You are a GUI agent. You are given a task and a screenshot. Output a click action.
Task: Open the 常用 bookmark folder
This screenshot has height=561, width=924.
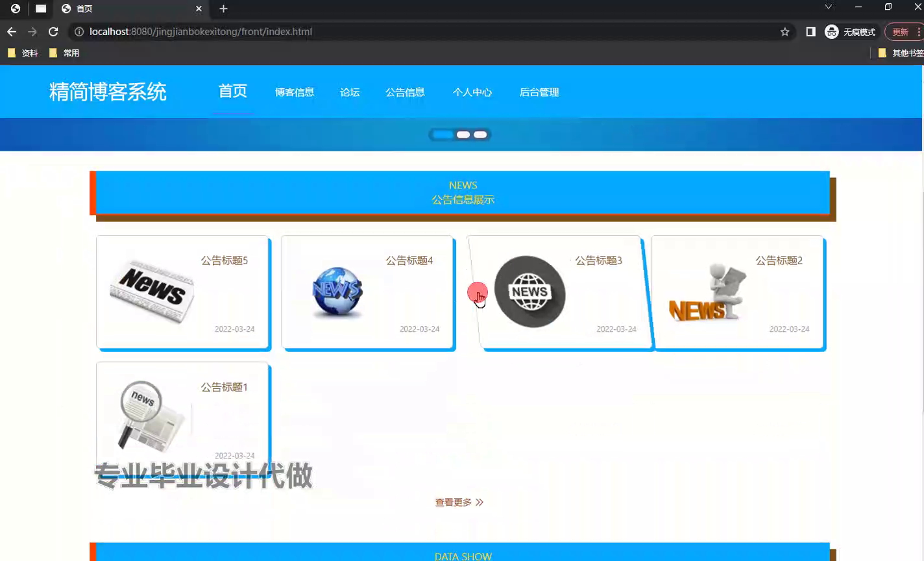(64, 53)
